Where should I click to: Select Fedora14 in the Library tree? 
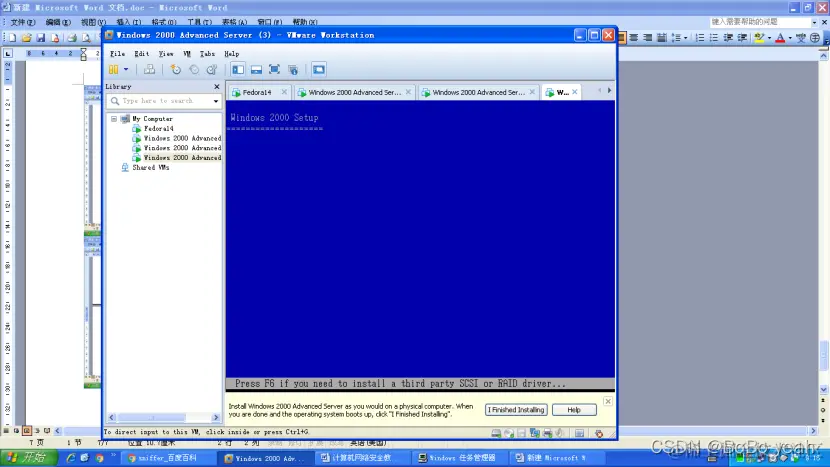pyautogui.click(x=158, y=128)
